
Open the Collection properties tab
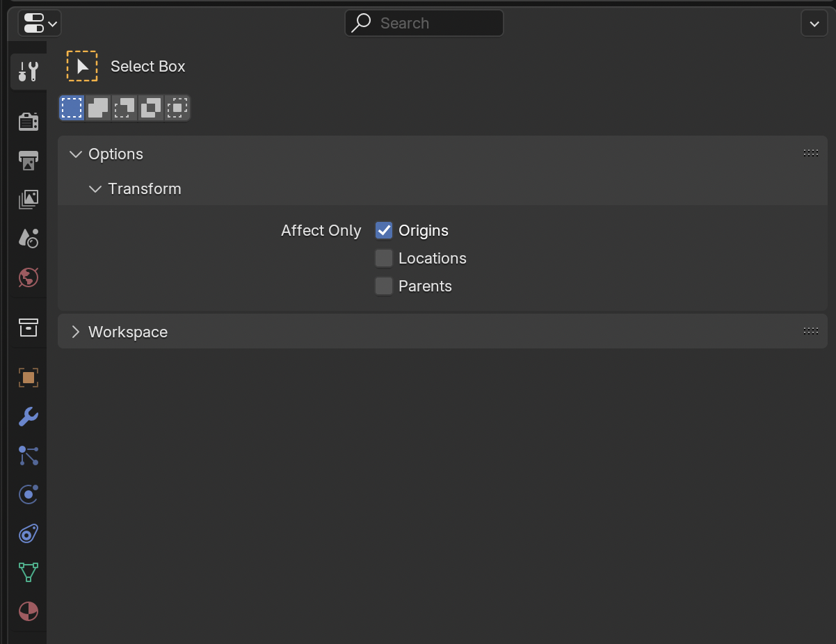click(x=29, y=327)
